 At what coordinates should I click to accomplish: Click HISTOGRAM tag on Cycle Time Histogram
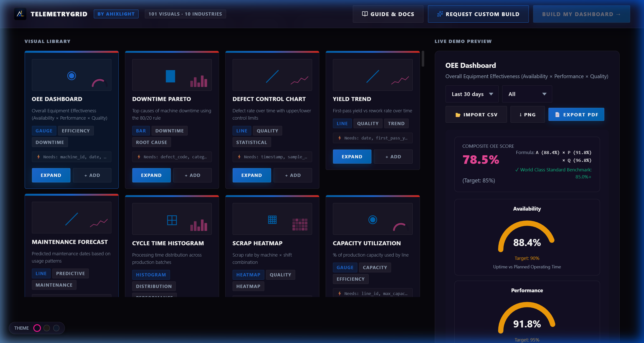click(151, 275)
